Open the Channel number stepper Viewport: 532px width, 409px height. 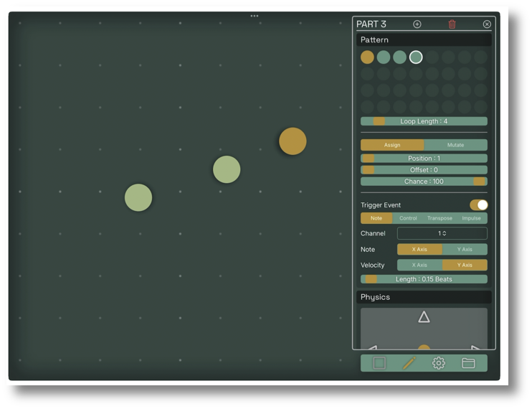[442, 233]
